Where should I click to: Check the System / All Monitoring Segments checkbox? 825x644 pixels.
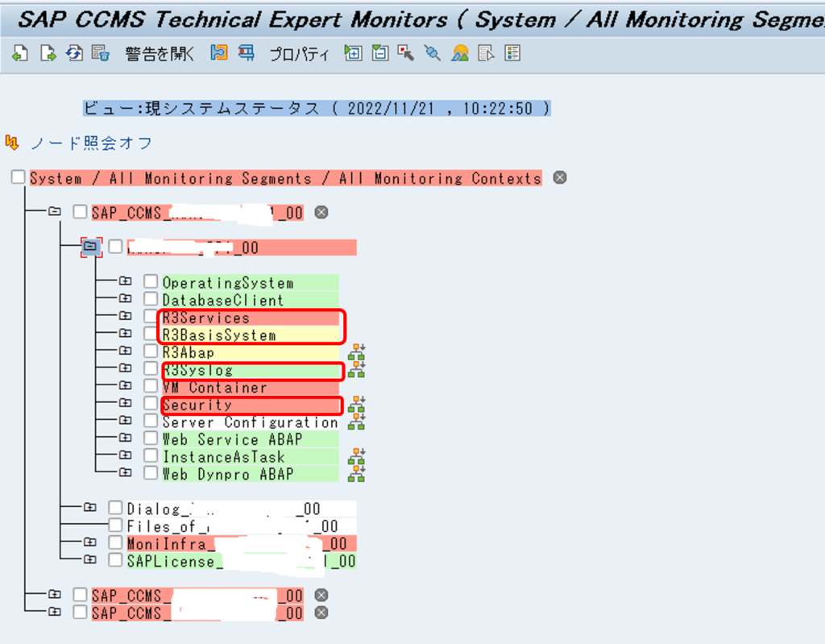tap(19, 177)
